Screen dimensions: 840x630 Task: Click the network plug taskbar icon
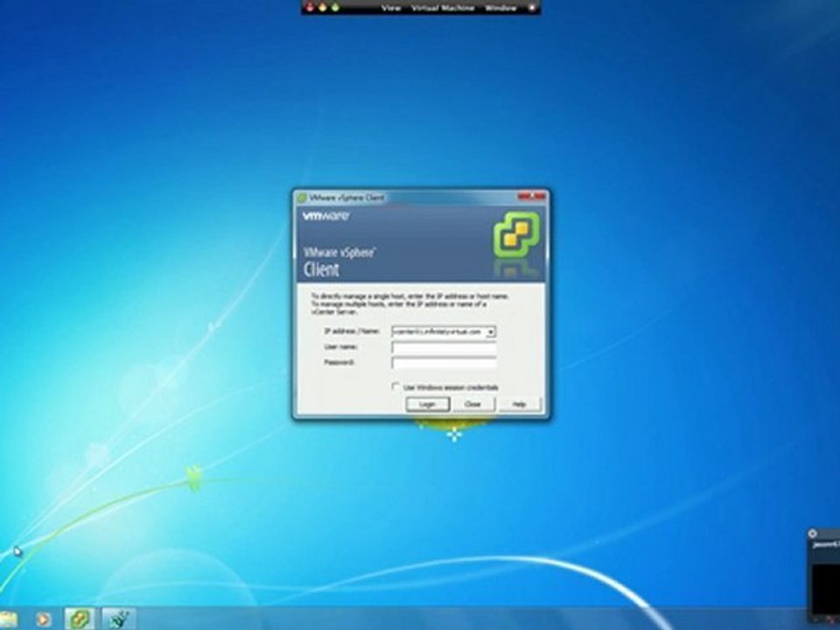point(119,619)
